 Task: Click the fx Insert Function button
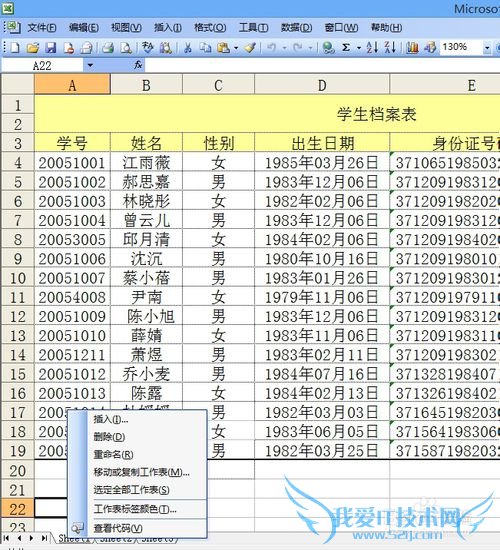[x=138, y=65]
